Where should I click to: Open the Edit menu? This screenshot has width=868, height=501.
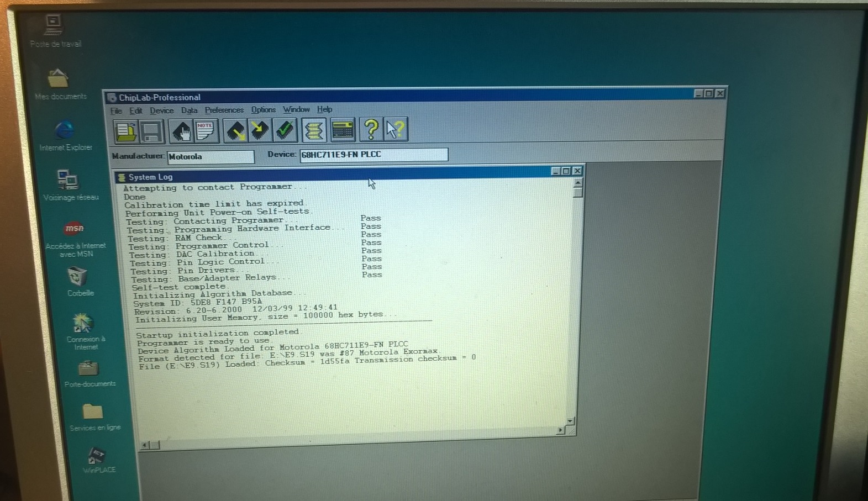tap(136, 111)
